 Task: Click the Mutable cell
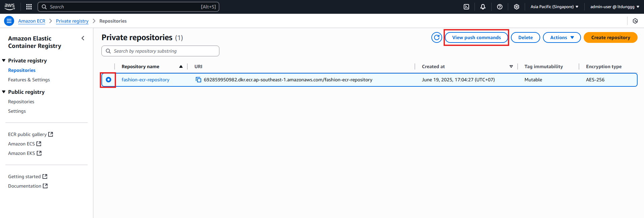[533, 80]
